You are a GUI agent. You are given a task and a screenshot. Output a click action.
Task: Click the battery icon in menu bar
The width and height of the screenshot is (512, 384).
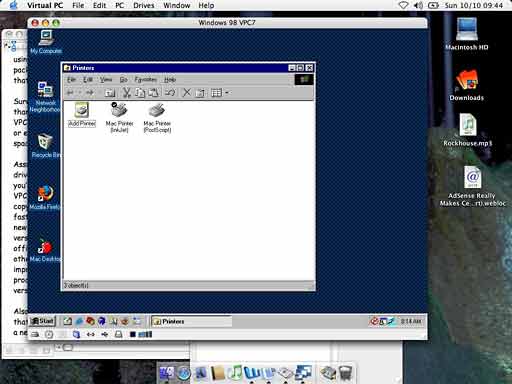pos(433,5)
